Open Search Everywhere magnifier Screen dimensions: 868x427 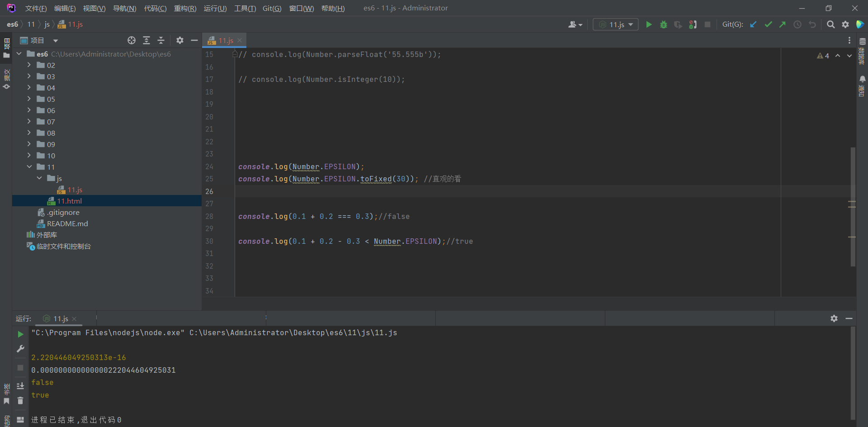[830, 24]
